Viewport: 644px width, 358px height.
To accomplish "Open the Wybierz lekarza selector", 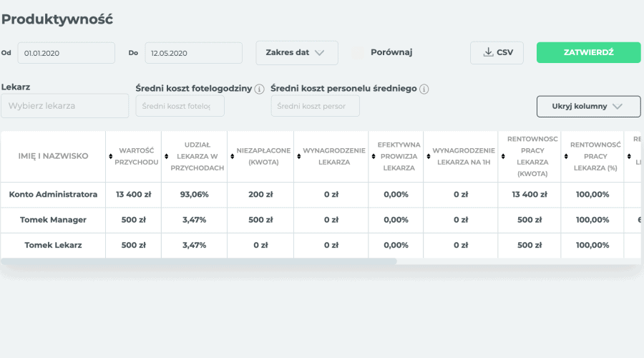I will coord(65,106).
